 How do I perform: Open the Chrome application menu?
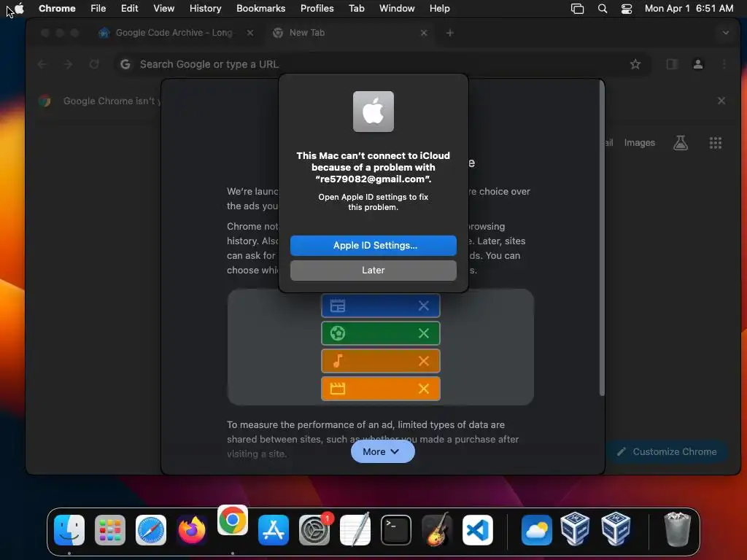click(57, 8)
